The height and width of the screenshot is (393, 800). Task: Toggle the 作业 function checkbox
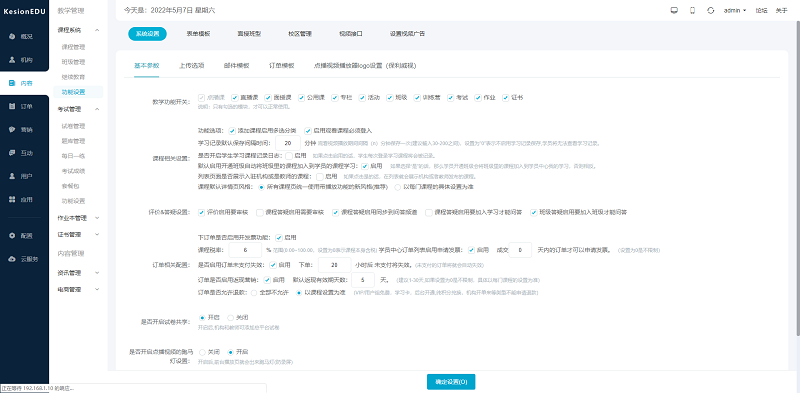(x=478, y=97)
